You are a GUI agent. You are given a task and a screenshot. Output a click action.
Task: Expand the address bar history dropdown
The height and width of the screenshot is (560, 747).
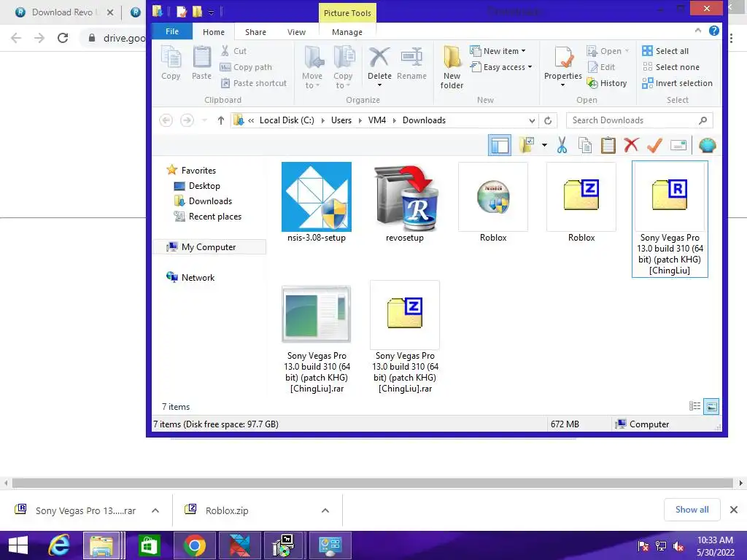pyautogui.click(x=532, y=120)
